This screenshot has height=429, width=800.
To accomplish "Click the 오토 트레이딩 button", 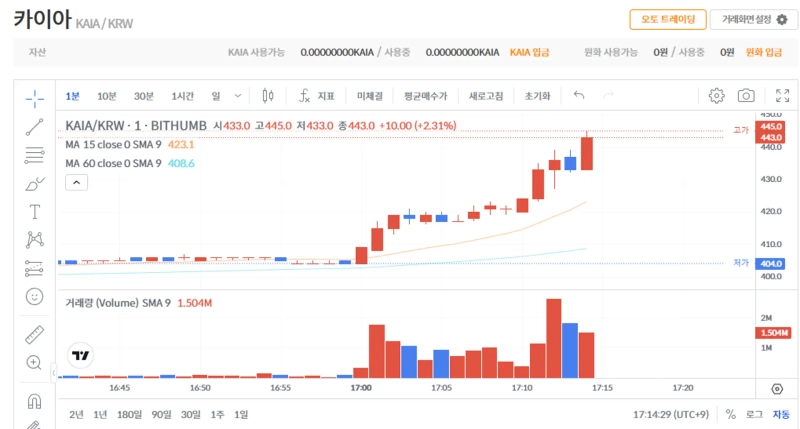I will [667, 19].
